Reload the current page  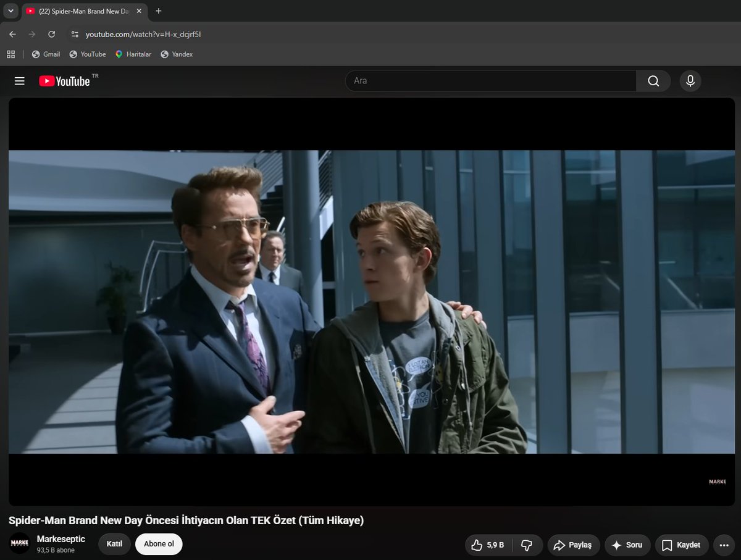(x=51, y=35)
